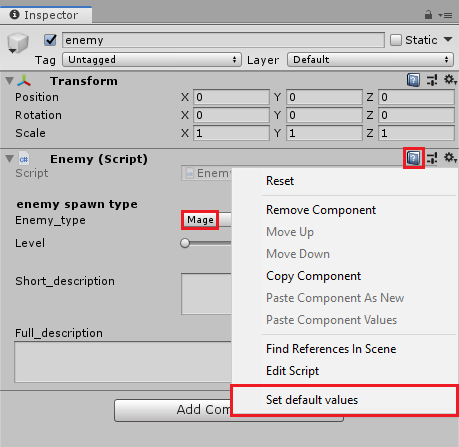Open the Layer dropdown showing Default

[370, 60]
